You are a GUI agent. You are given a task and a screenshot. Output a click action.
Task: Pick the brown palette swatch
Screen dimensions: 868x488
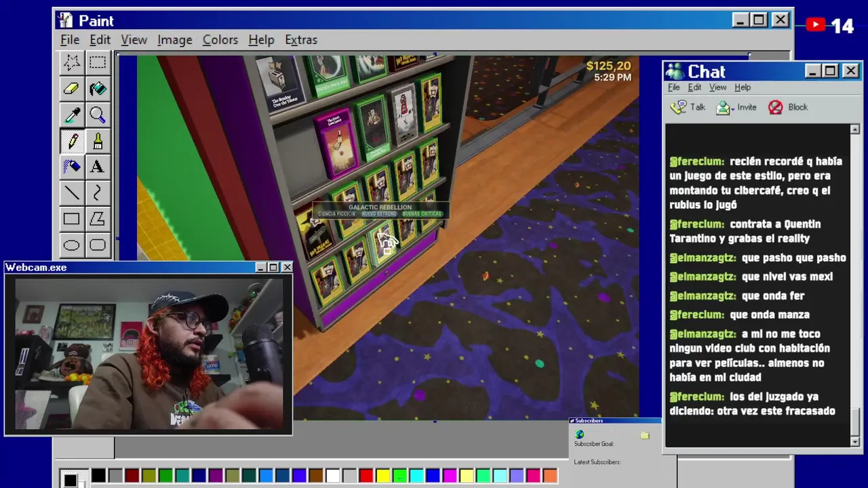pyautogui.click(x=315, y=476)
